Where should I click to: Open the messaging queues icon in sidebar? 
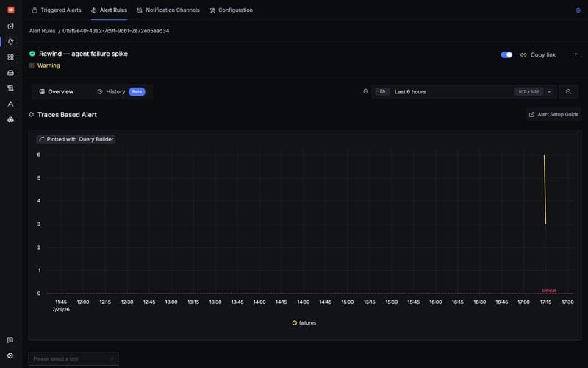tap(10, 73)
